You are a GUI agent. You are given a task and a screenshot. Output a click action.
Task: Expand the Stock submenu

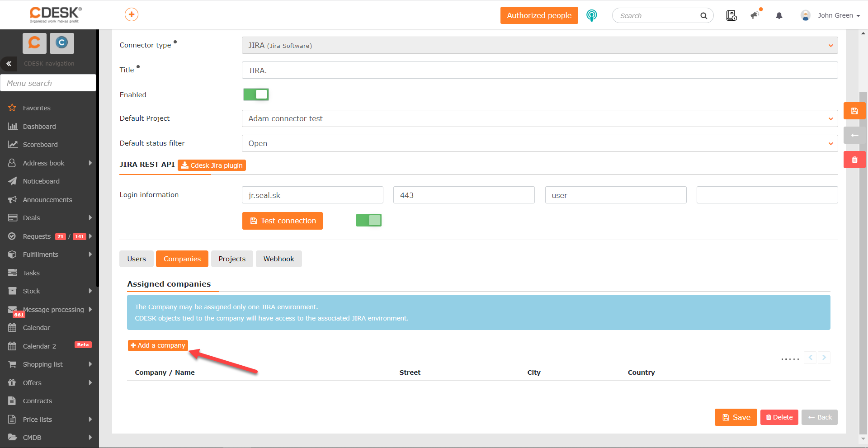point(90,291)
